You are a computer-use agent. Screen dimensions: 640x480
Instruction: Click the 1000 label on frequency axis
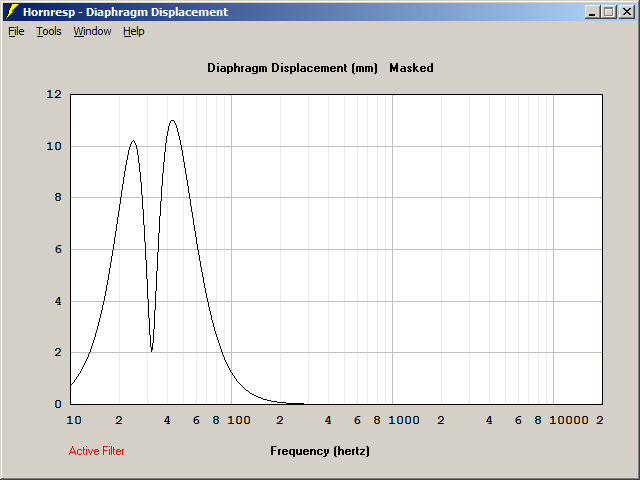(403, 420)
